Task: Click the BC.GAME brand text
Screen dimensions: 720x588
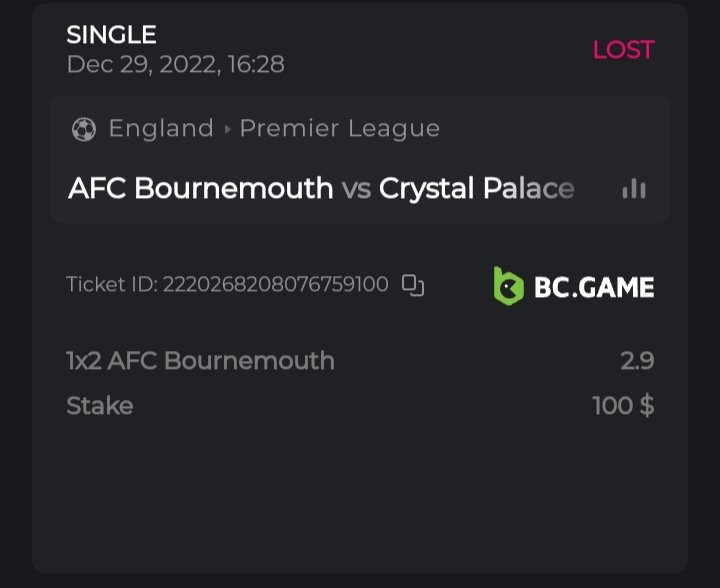Action: click(x=594, y=288)
